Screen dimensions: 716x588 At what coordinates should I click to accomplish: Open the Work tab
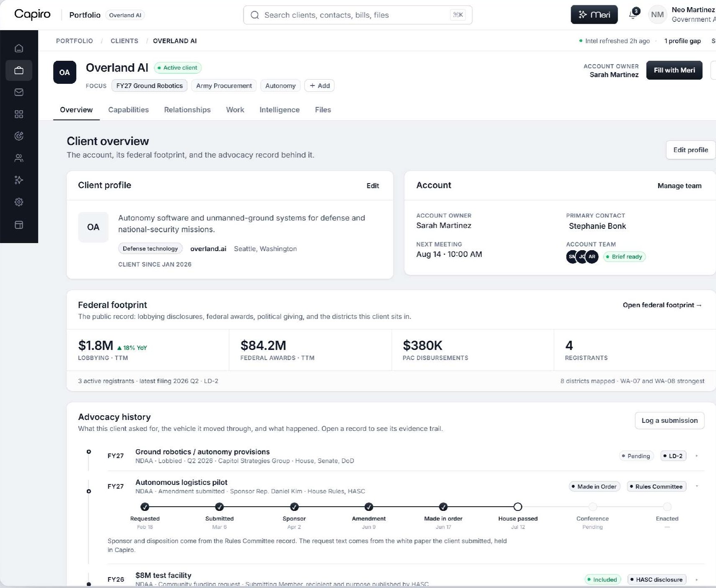point(235,110)
